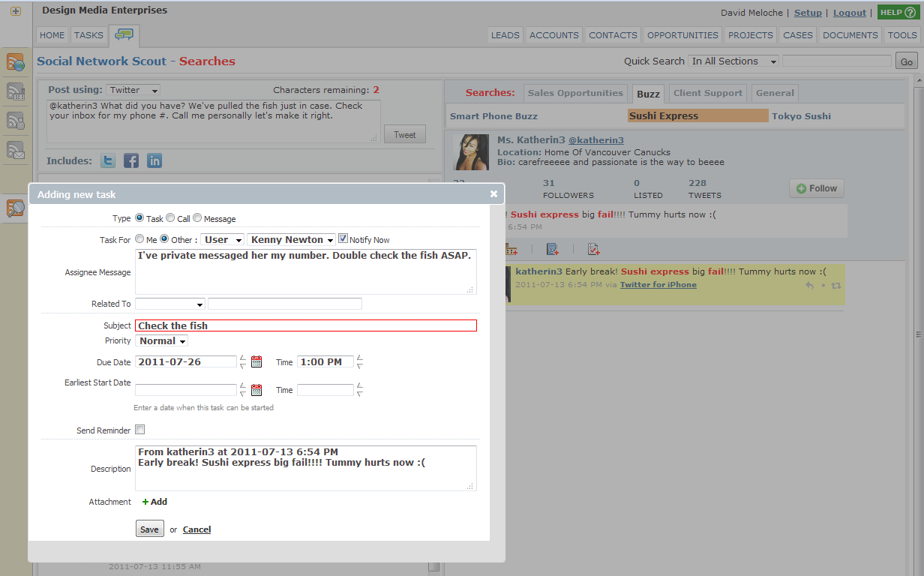
Task: Click the expand plus icon beside Design Media Enterprises
Action: coord(15,11)
